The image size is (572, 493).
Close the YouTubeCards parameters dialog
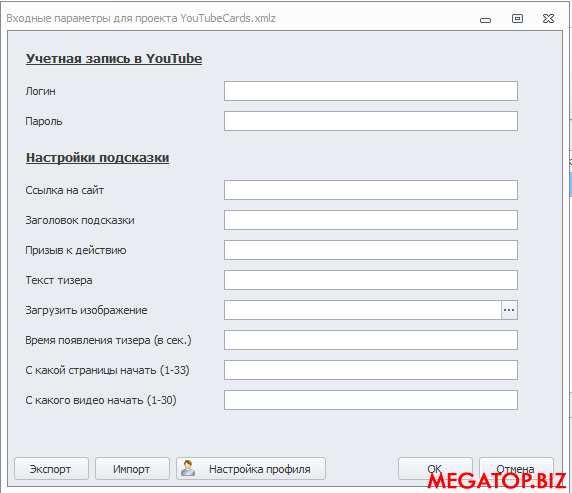point(548,18)
